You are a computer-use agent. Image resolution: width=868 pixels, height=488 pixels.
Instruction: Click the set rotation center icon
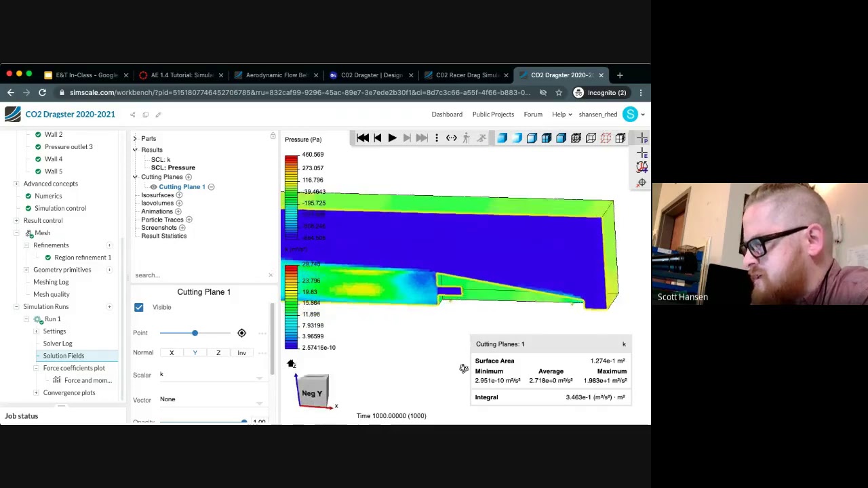pyautogui.click(x=642, y=167)
